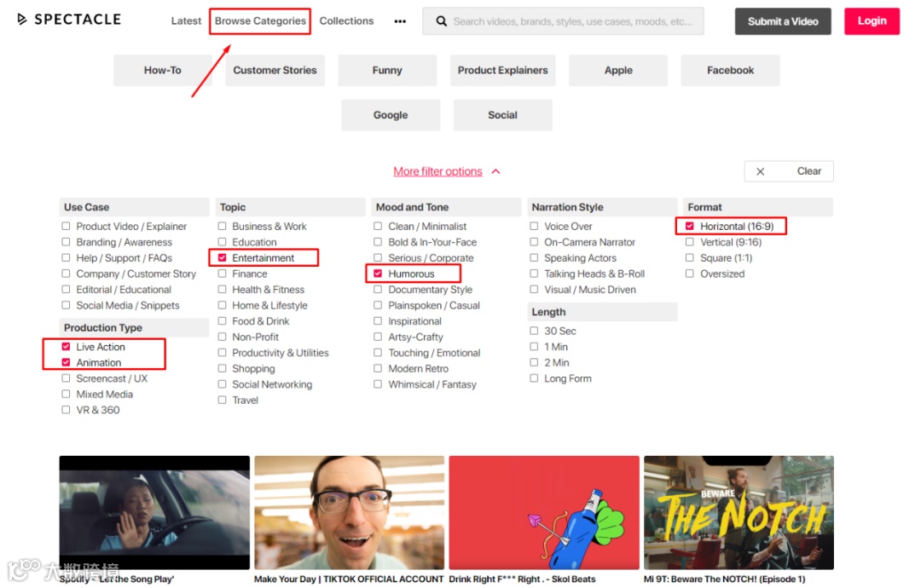
Task: Check Long Form length
Action: [x=534, y=378]
